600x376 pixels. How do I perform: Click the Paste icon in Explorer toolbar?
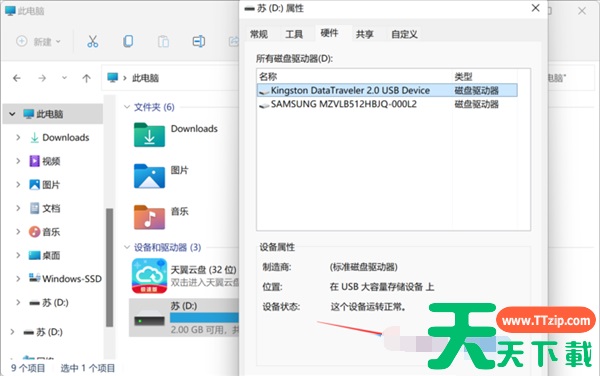coord(163,41)
